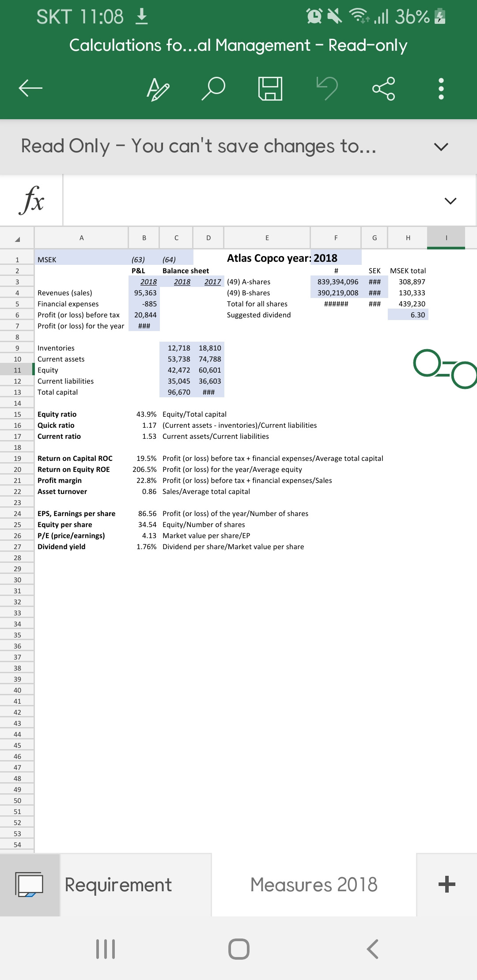This screenshot has width=477, height=980.
Task: Select the 439,230 MSEK total cell
Action: click(408, 304)
